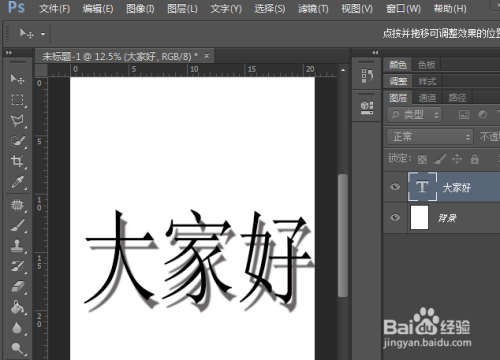The image size is (500, 360).
Task: Select the 背景 layer name
Action: 447,218
